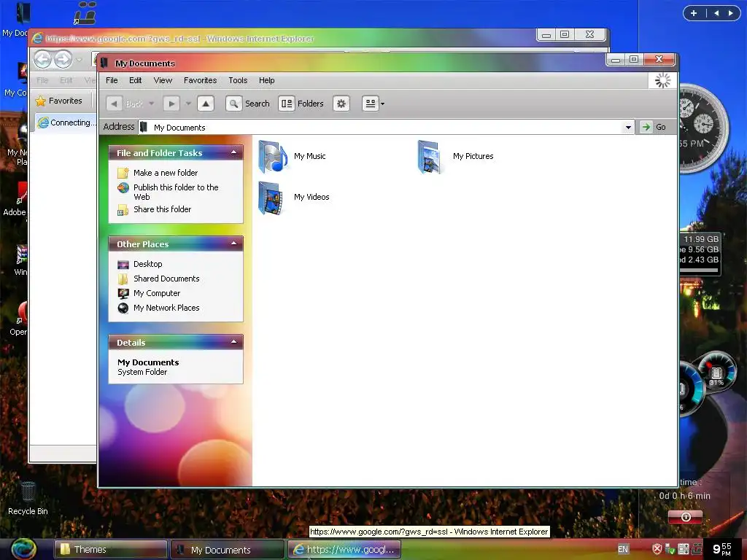Open My Network Places link
This screenshot has width=747, height=560.
point(166,308)
